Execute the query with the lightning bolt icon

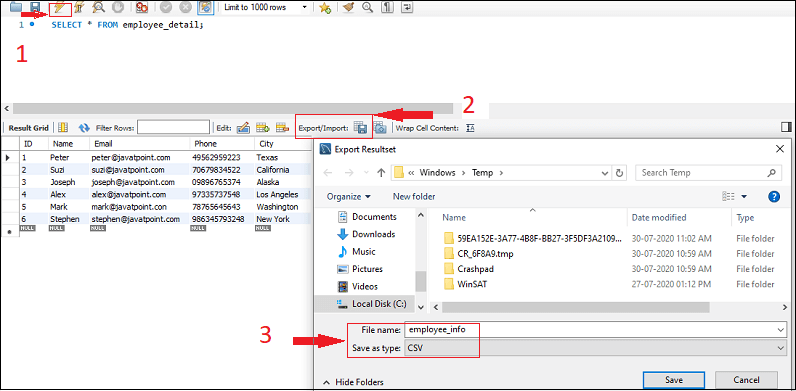60,7
